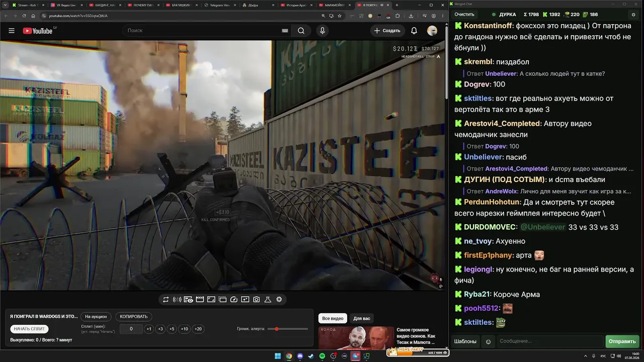Click the НАЧАТЬ СПЛИТ button
This screenshot has height=362, width=644.
coord(30,329)
